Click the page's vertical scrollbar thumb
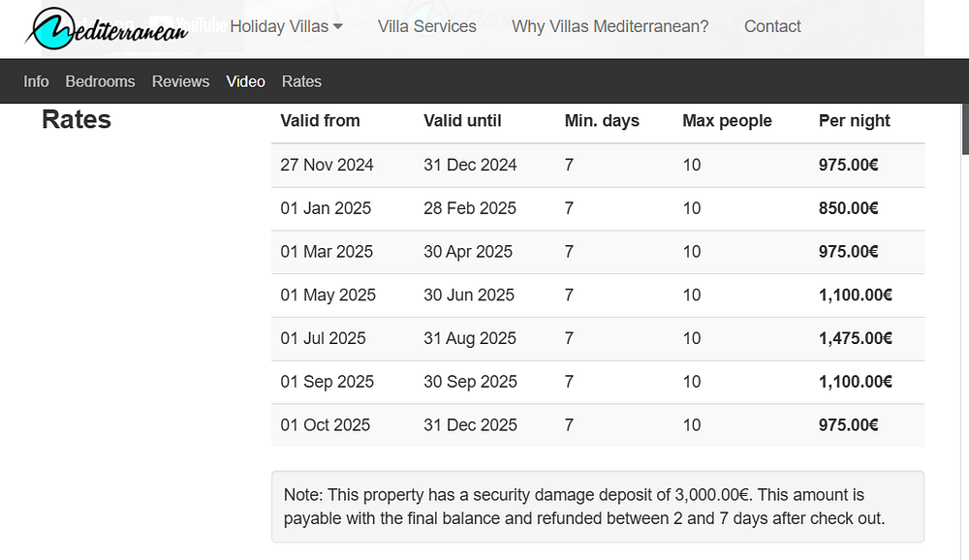Image resolution: width=969 pixels, height=560 pixels. pos(964,126)
